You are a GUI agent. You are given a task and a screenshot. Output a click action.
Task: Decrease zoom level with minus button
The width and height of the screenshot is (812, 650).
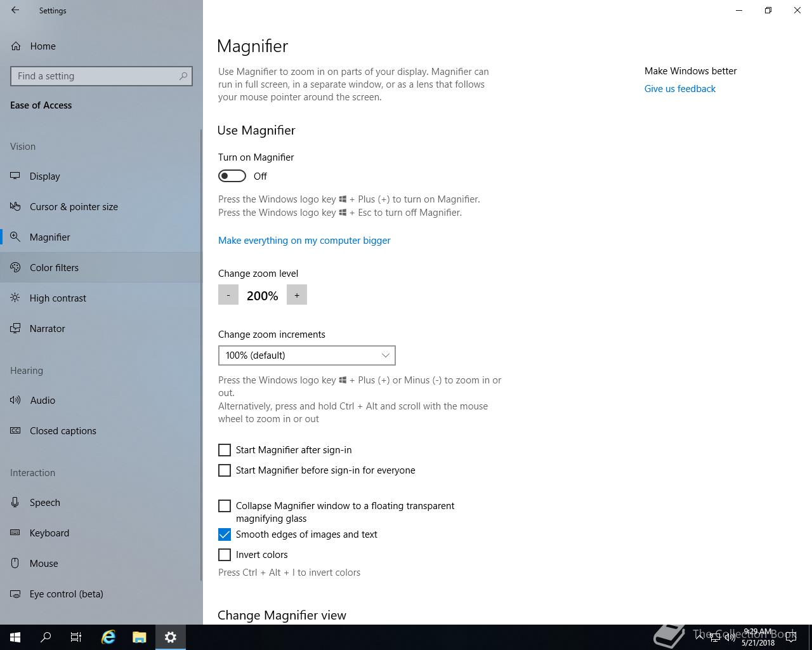click(228, 295)
